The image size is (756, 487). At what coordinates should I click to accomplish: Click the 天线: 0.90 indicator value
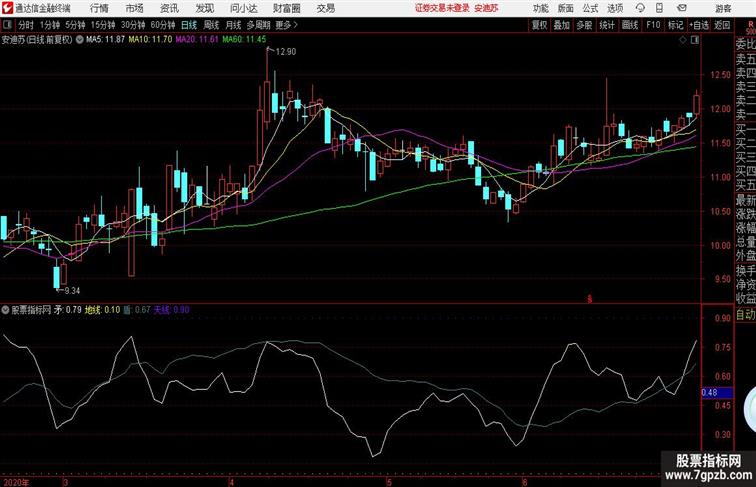tap(172, 310)
